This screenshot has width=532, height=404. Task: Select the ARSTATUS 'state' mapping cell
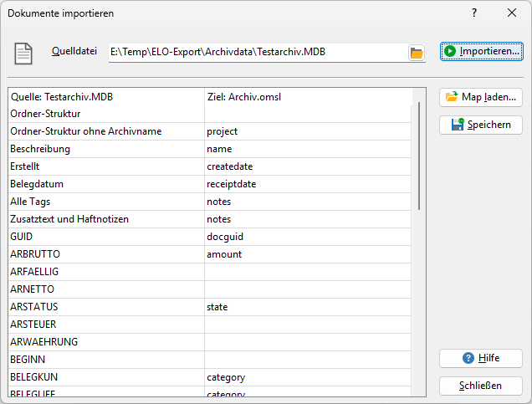(x=308, y=307)
